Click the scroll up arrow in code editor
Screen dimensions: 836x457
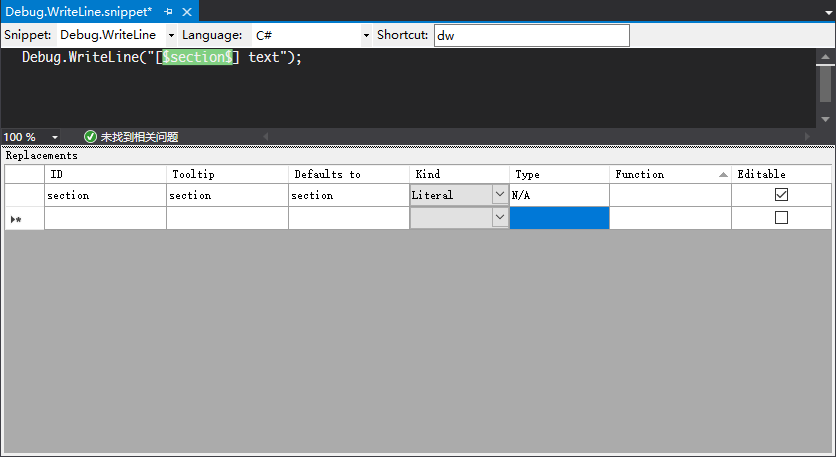[825, 58]
